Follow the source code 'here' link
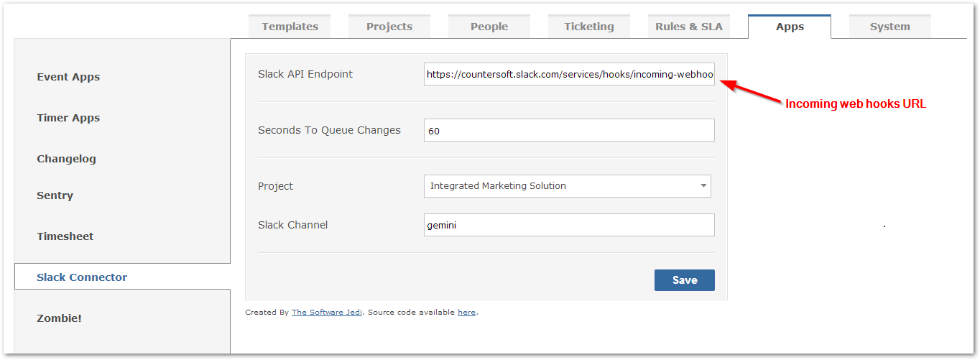 [466, 313]
